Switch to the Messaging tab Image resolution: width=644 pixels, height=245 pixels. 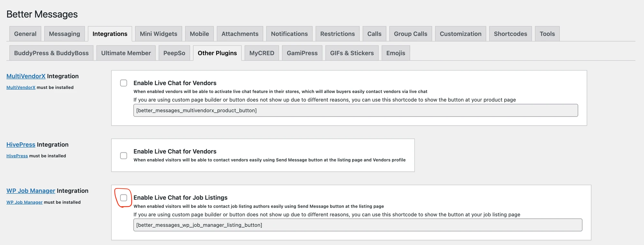64,34
